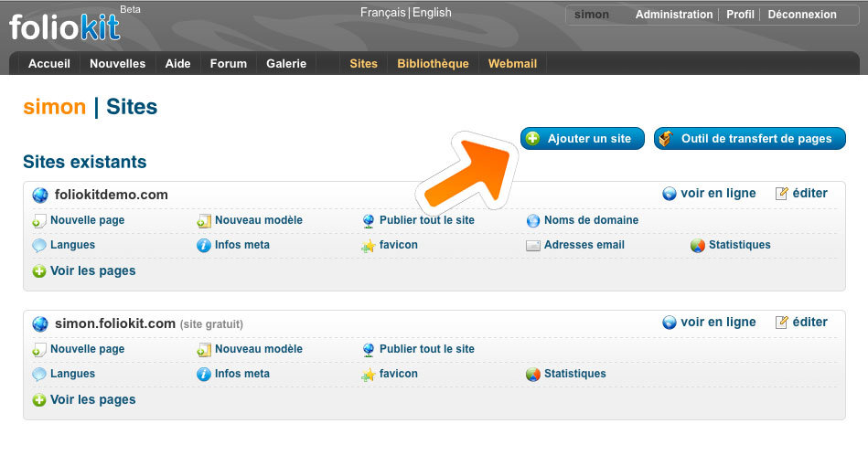Expand Voir les pages under simon.foliokit.com
Image resolution: width=868 pixels, height=466 pixels.
84,399
